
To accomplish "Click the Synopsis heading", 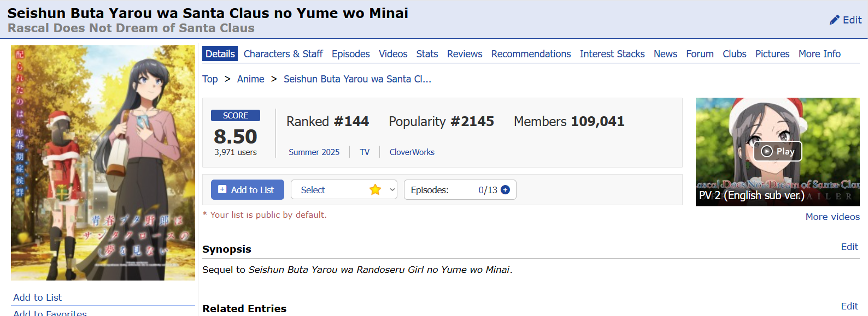I will (227, 249).
